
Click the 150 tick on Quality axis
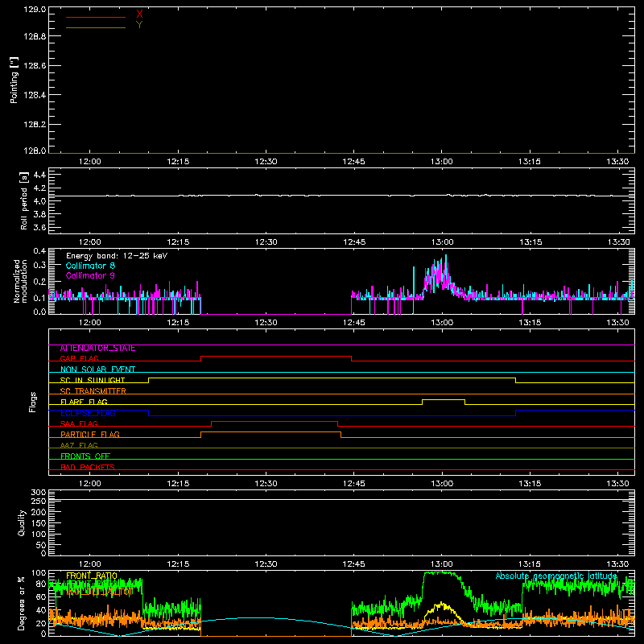click(38, 523)
